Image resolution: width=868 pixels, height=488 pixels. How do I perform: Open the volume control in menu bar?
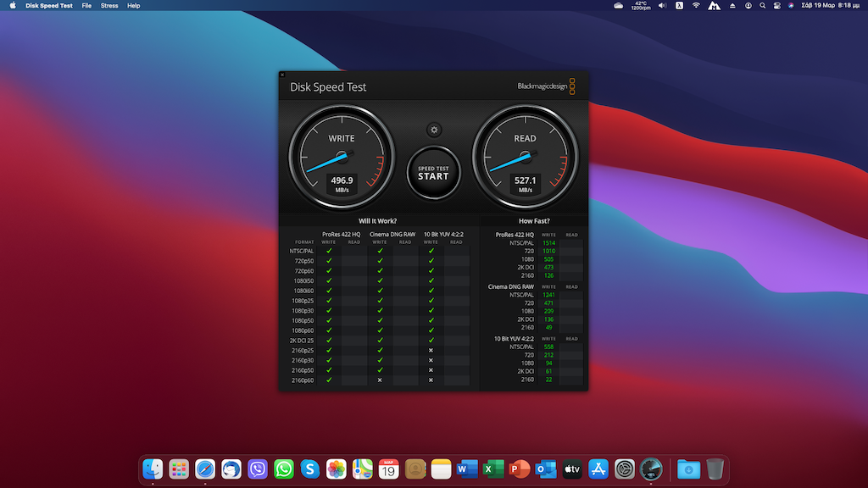point(662,6)
